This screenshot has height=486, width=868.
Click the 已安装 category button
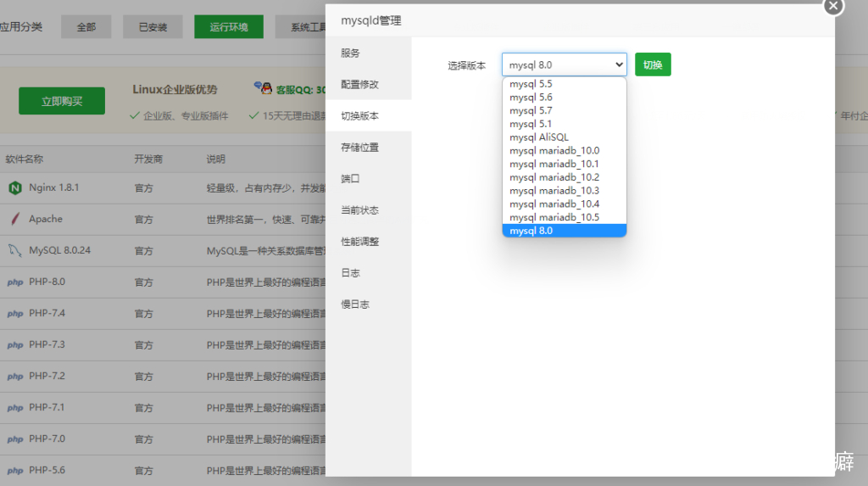(x=153, y=27)
